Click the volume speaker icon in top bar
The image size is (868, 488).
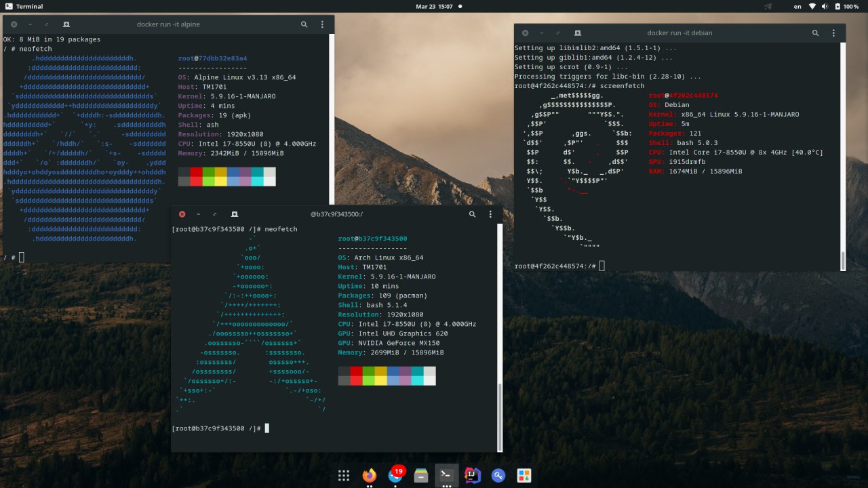[x=825, y=6]
